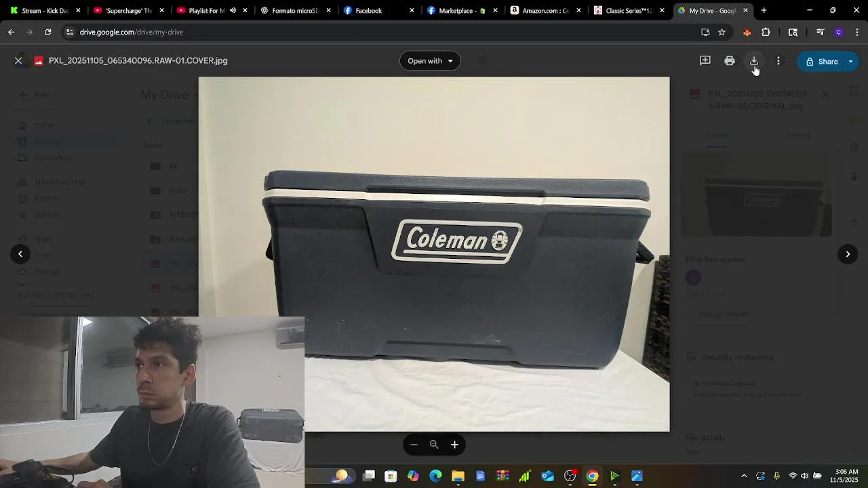Switch to the 'Supercharge' YouTube tab

pyautogui.click(x=122, y=11)
